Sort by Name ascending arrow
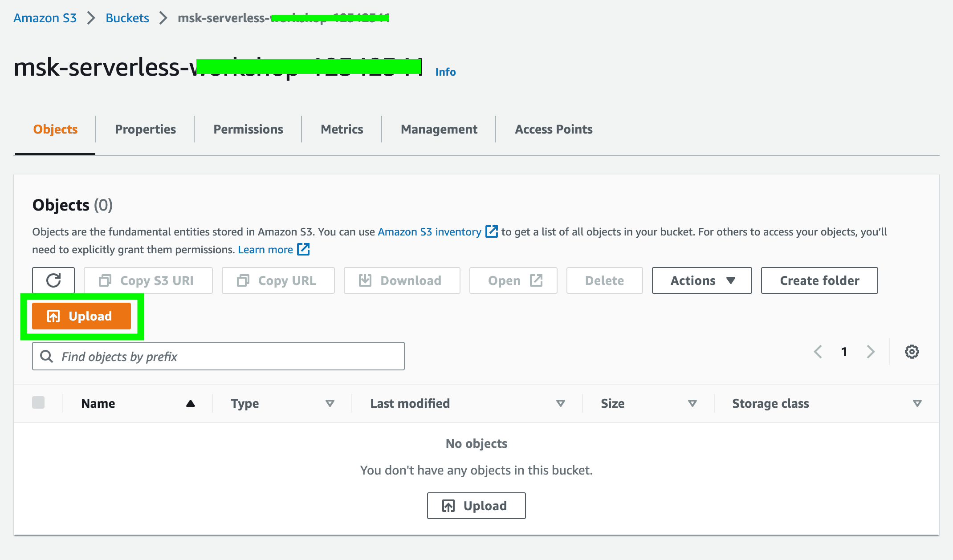This screenshot has width=953, height=560. (x=191, y=403)
